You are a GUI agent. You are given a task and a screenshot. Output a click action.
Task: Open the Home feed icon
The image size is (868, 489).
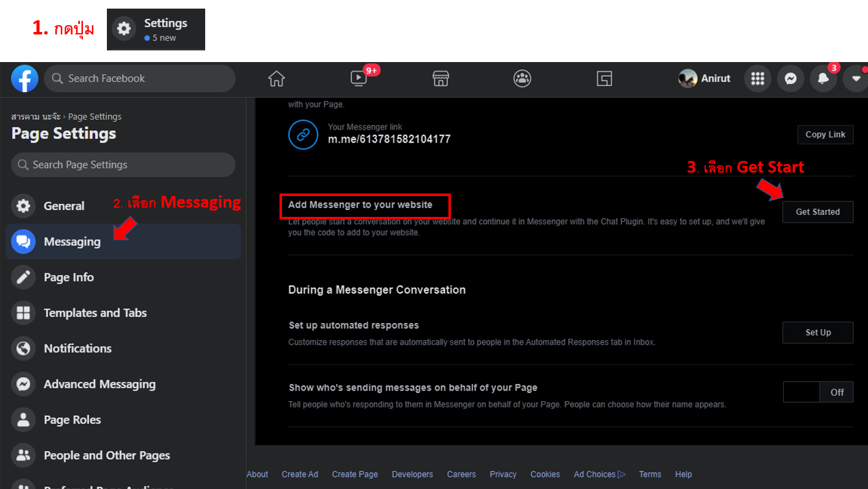[x=276, y=79]
